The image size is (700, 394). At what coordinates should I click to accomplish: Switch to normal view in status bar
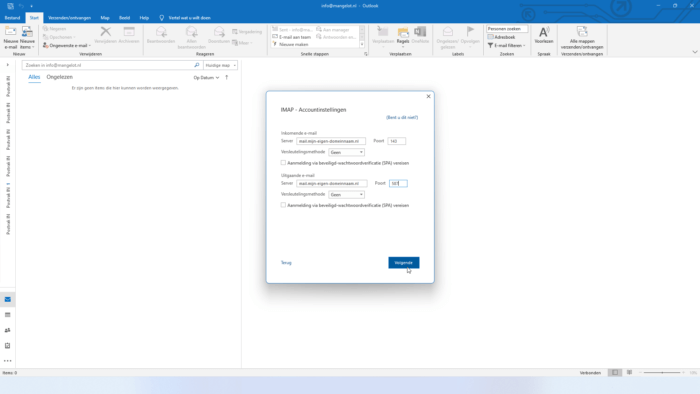point(615,373)
